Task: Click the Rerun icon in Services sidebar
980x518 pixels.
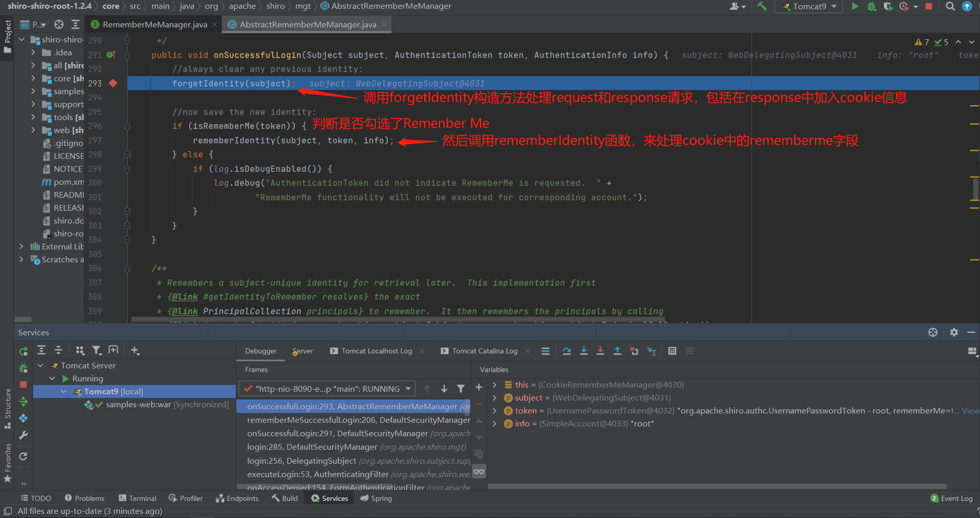Action: 23,351
